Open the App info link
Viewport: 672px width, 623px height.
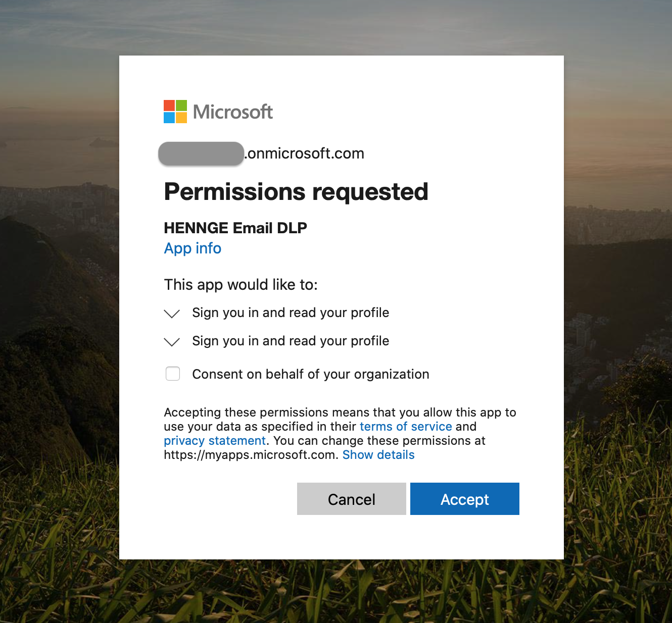[193, 248]
